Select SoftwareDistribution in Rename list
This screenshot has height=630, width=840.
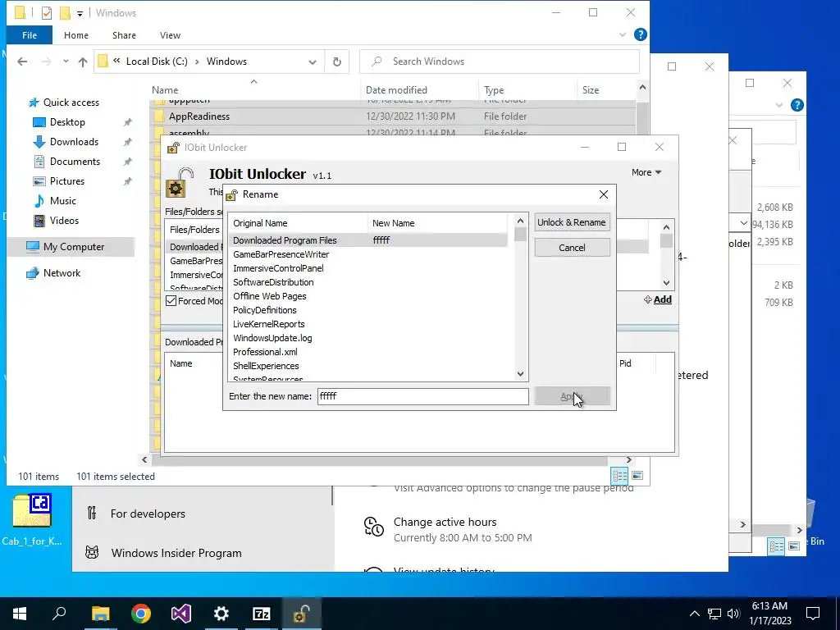click(273, 282)
